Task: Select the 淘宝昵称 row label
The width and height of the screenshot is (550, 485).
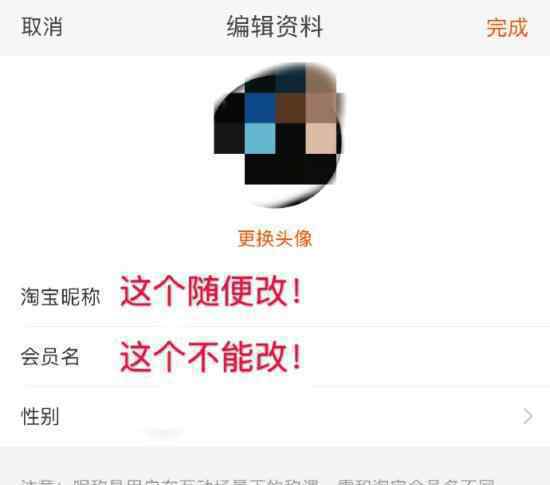Action: click(60, 297)
